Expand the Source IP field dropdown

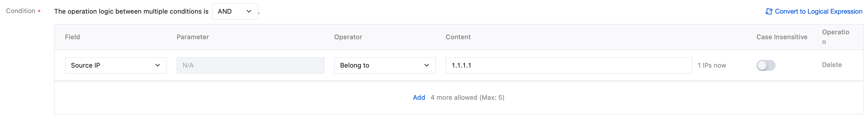(x=115, y=65)
